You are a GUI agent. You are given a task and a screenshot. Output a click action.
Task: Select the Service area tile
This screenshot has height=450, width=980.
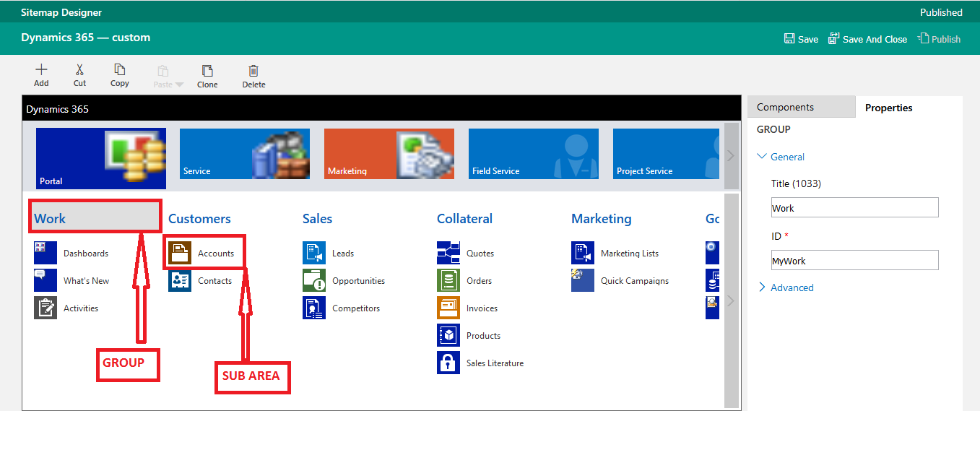point(245,154)
